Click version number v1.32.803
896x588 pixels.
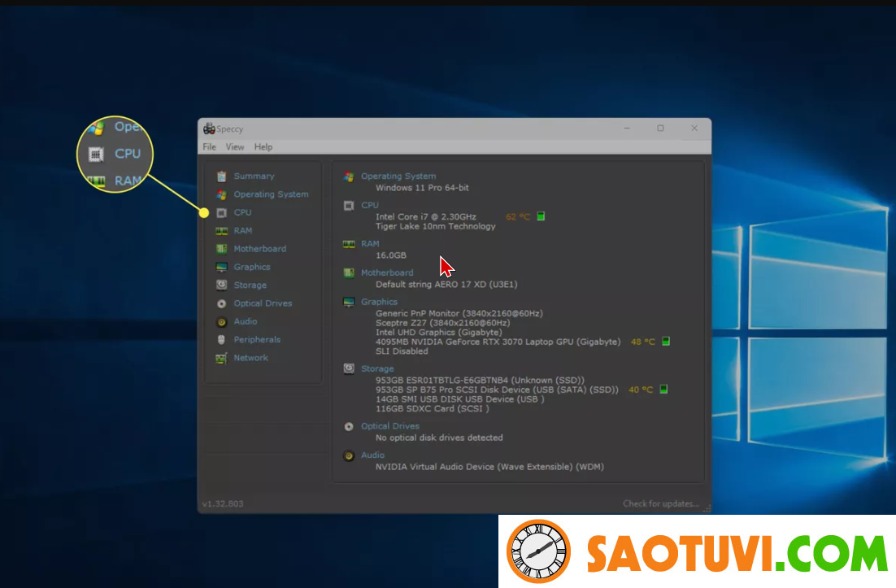223,504
